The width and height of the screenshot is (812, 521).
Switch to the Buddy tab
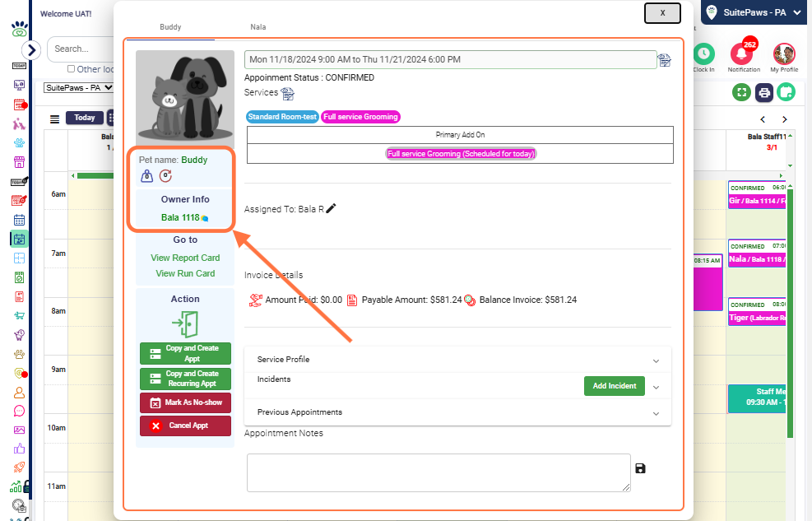(x=170, y=27)
